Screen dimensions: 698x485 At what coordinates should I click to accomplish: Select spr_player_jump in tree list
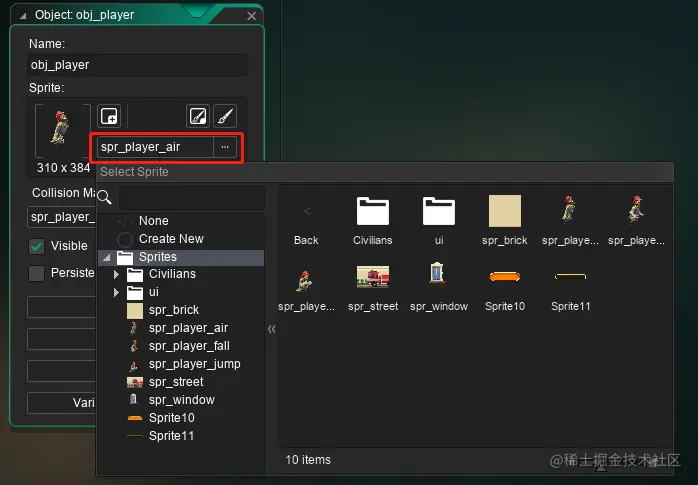pyautogui.click(x=181, y=364)
